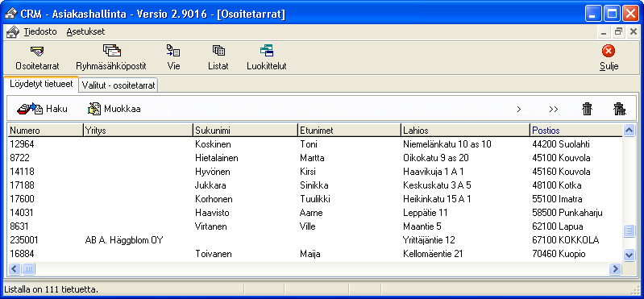
Task: Click the vertical scrollbar thumb
Action: tap(629, 230)
